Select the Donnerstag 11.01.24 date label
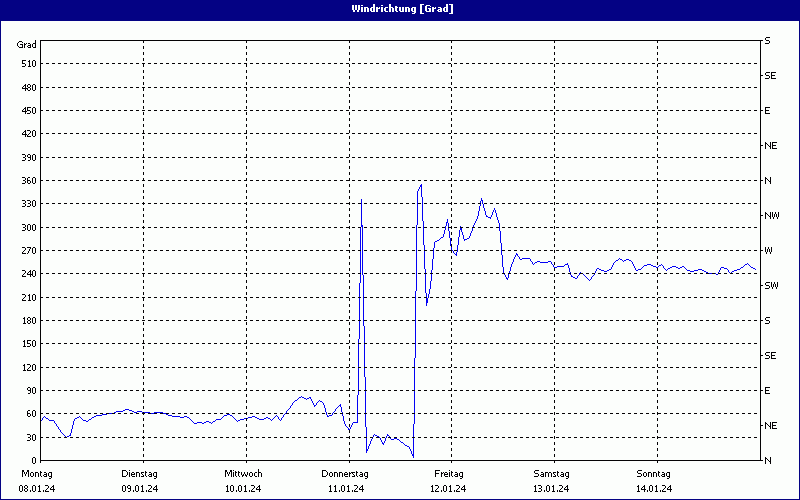Viewport: 800px width, 500px height. (x=345, y=481)
